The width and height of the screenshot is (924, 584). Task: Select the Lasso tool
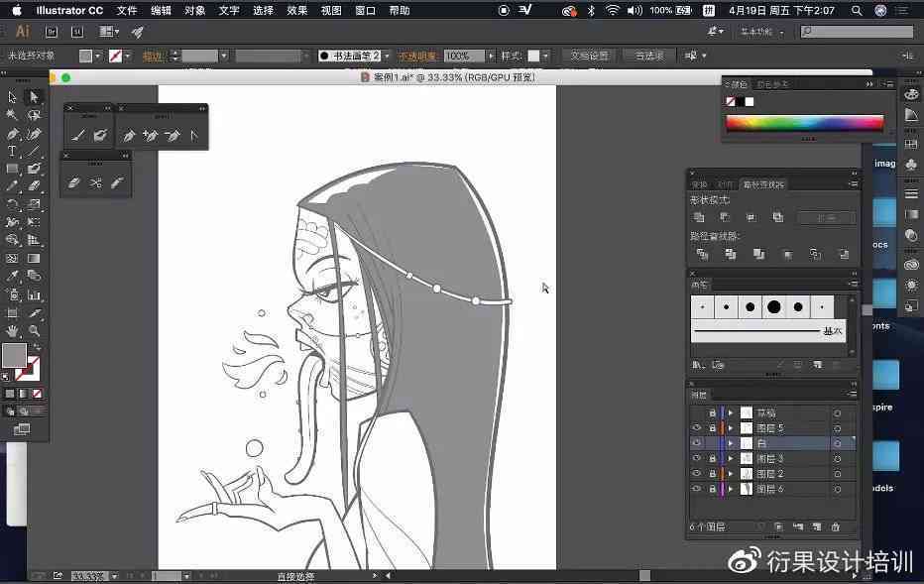click(x=34, y=115)
